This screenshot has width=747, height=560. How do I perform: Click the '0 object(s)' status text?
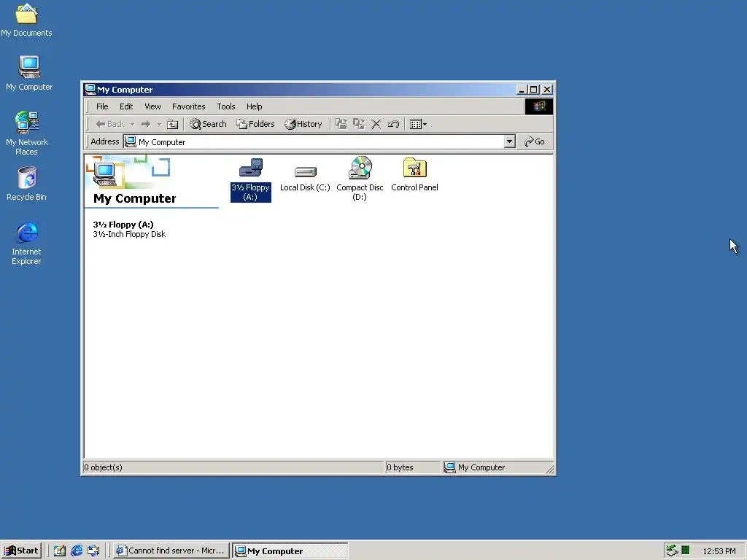click(104, 467)
